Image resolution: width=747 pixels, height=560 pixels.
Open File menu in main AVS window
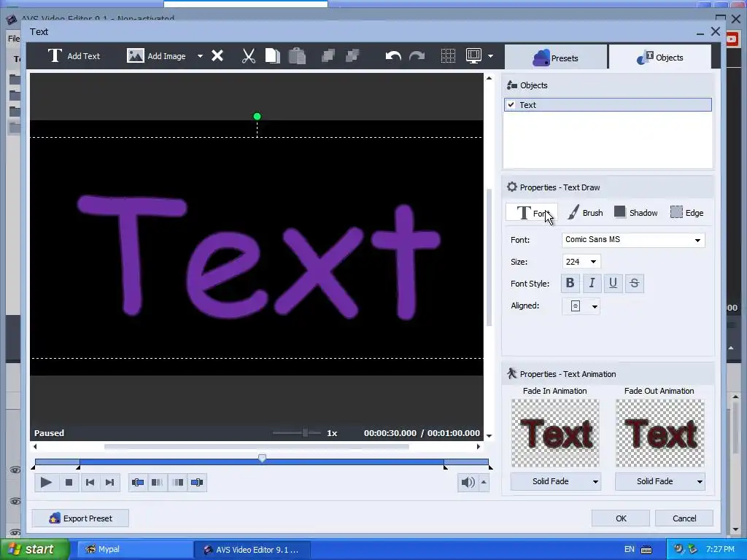[14, 39]
